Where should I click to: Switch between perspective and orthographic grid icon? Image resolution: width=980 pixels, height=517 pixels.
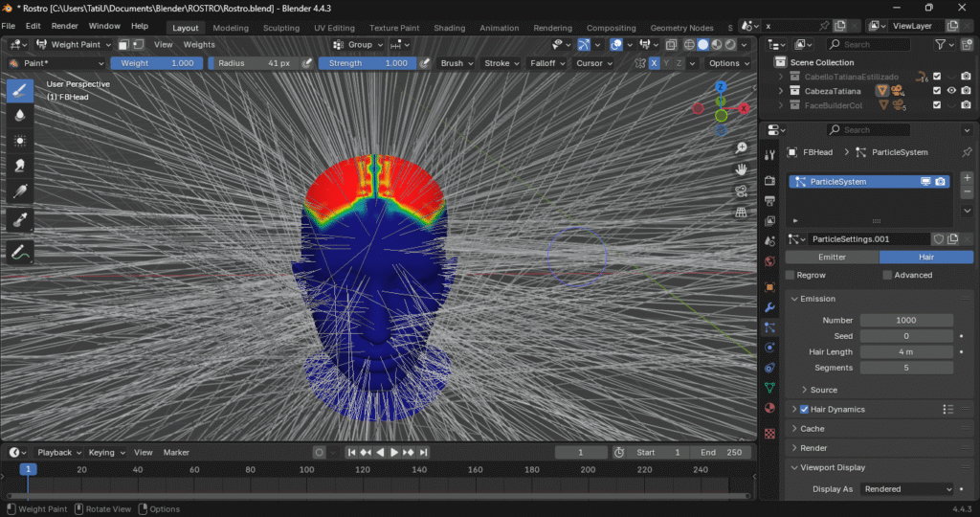[x=742, y=213]
